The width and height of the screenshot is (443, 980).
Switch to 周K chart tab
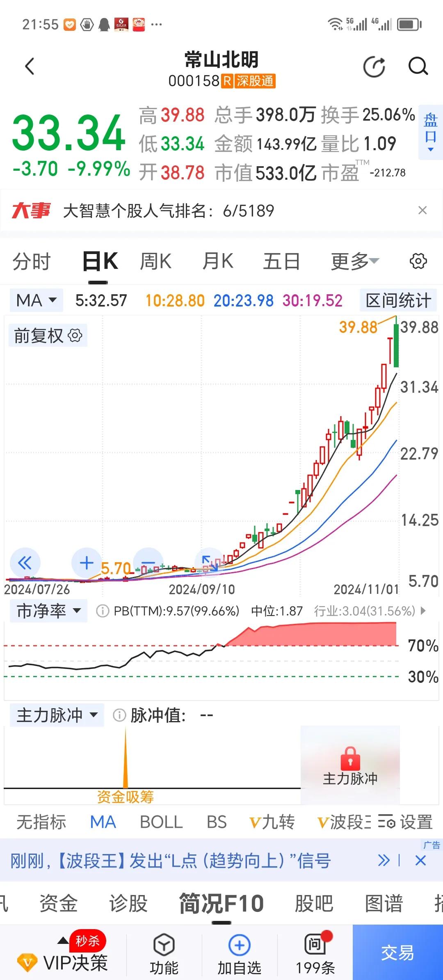click(155, 261)
